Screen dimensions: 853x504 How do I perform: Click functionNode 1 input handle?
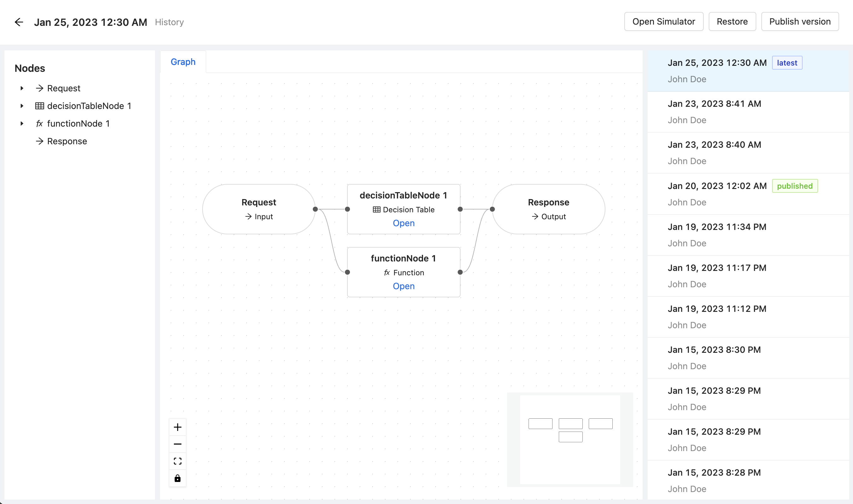pos(347,272)
